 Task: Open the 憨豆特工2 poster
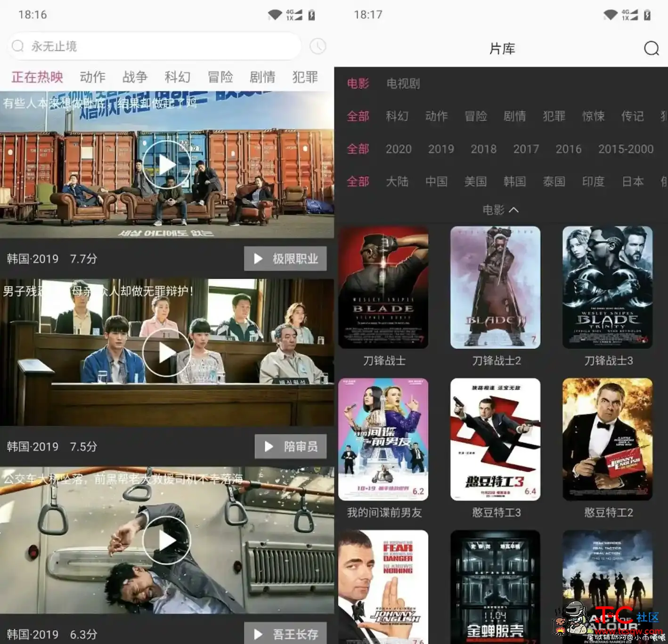(608, 439)
